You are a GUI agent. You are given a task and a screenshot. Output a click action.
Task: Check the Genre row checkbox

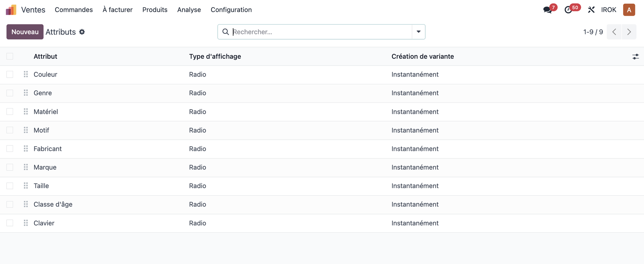pyautogui.click(x=10, y=93)
